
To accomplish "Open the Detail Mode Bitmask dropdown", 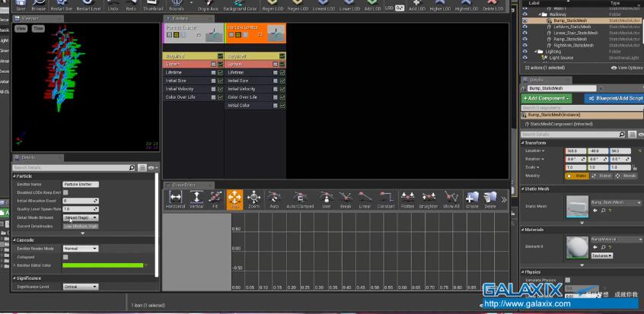I will (80, 217).
